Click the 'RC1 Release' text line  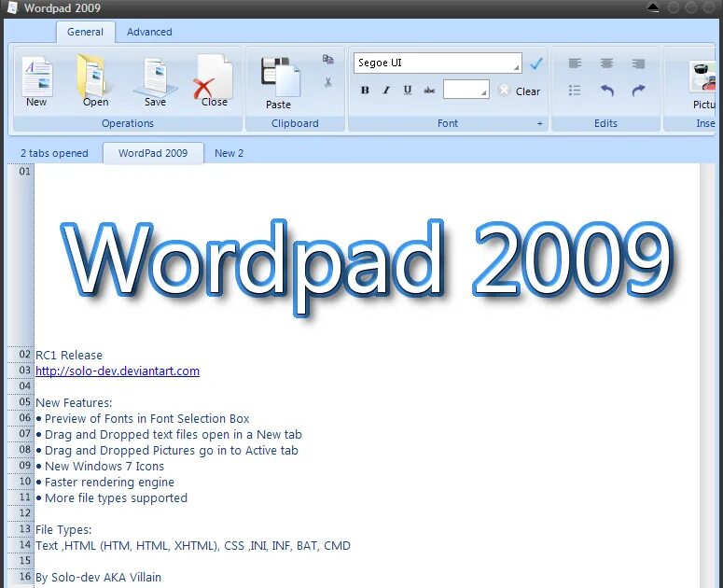[69, 355]
